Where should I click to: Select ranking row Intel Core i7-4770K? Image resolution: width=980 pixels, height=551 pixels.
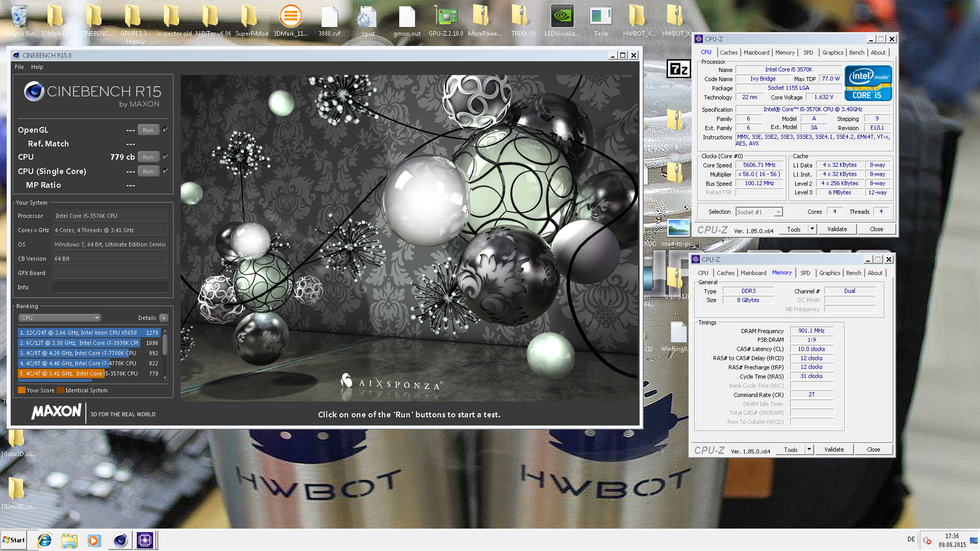click(x=89, y=363)
